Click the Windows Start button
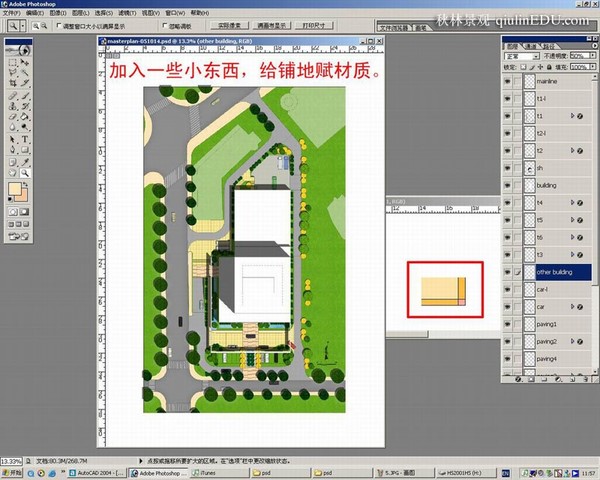 (x=12, y=473)
